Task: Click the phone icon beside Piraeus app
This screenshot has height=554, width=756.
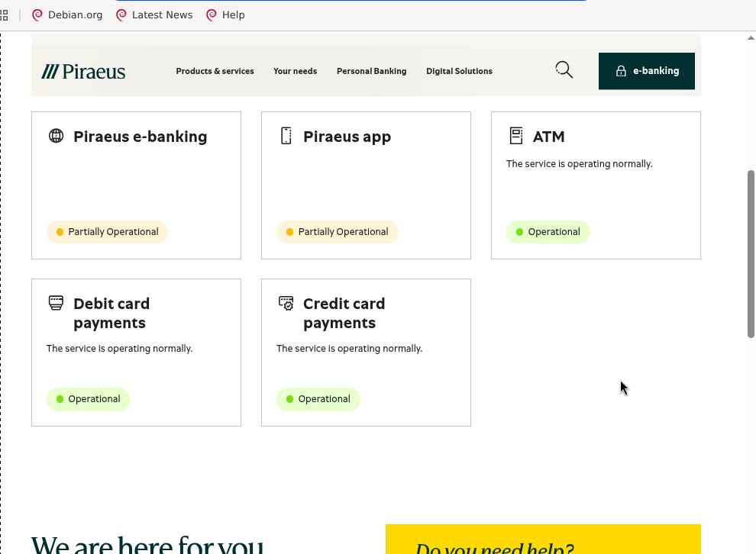Action: tap(286, 136)
